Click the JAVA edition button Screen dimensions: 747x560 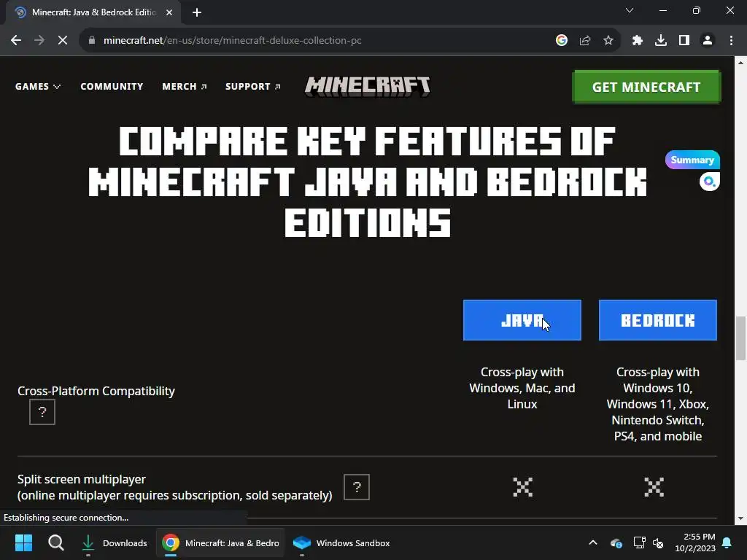coord(522,320)
